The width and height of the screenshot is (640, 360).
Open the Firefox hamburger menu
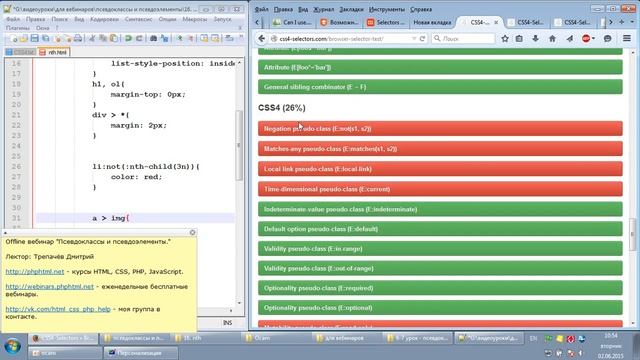(627, 38)
